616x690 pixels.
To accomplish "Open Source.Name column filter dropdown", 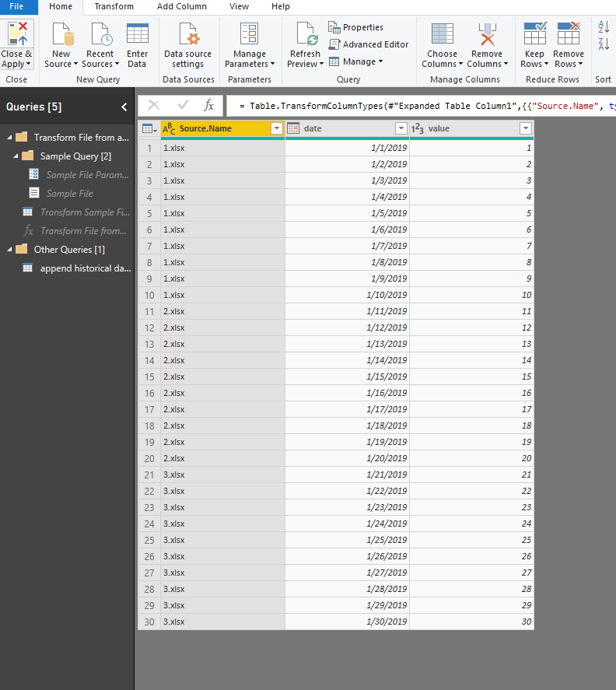I will 276,128.
